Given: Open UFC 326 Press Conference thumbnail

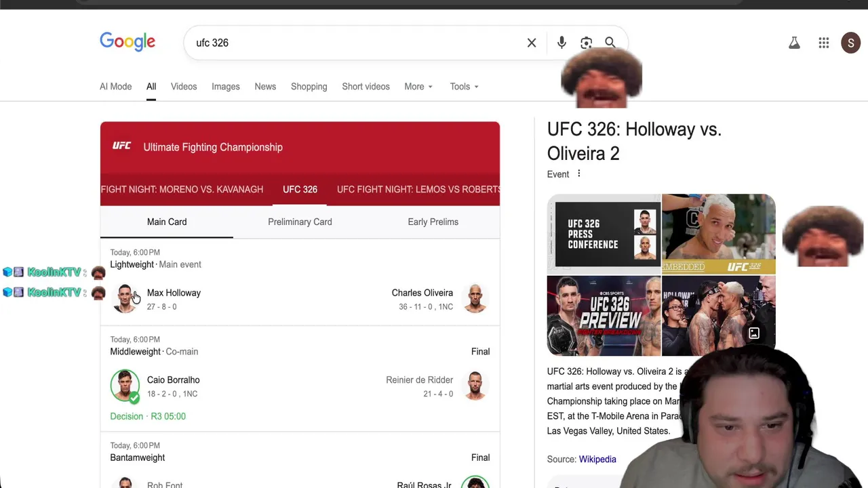Looking at the screenshot, I should [x=604, y=234].
